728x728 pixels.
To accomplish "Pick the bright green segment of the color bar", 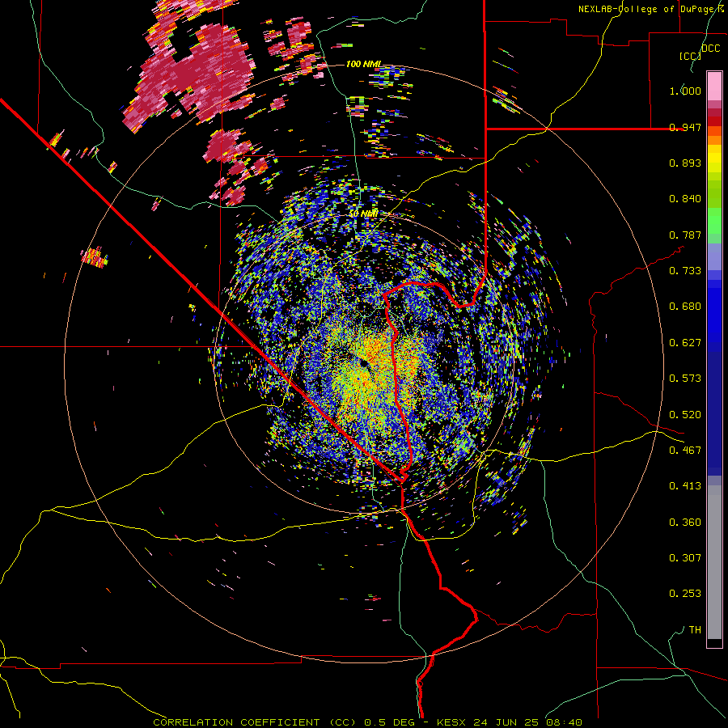I will click(x=714, y=221).
